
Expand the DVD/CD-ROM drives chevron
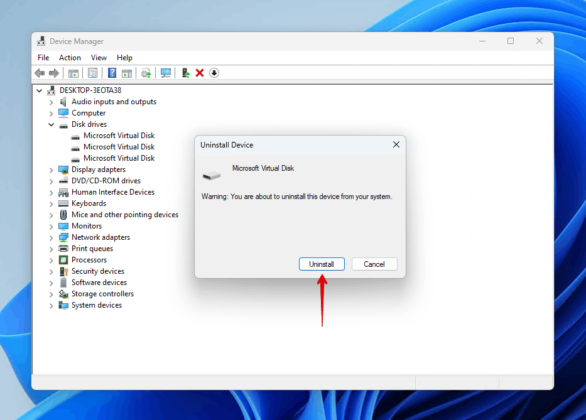(x=51, y=181)
